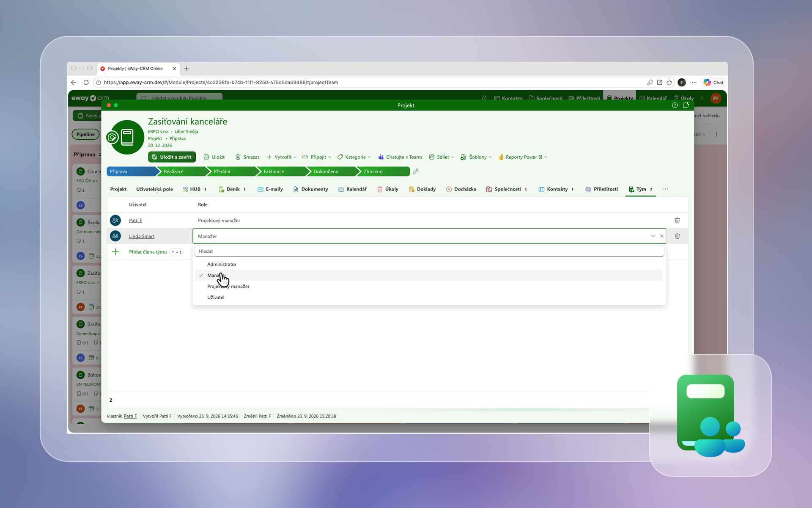
Task: Go back in the browser
Action: (x=74, y=83)
